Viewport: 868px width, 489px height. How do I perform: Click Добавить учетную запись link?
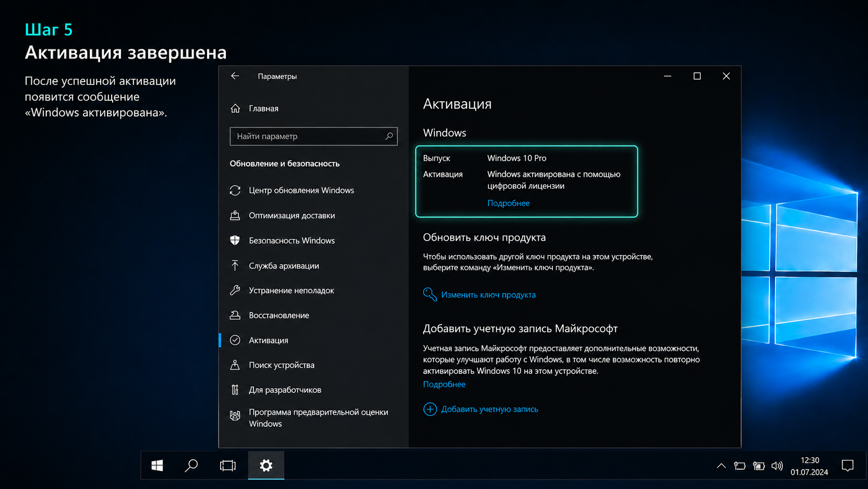490,409
